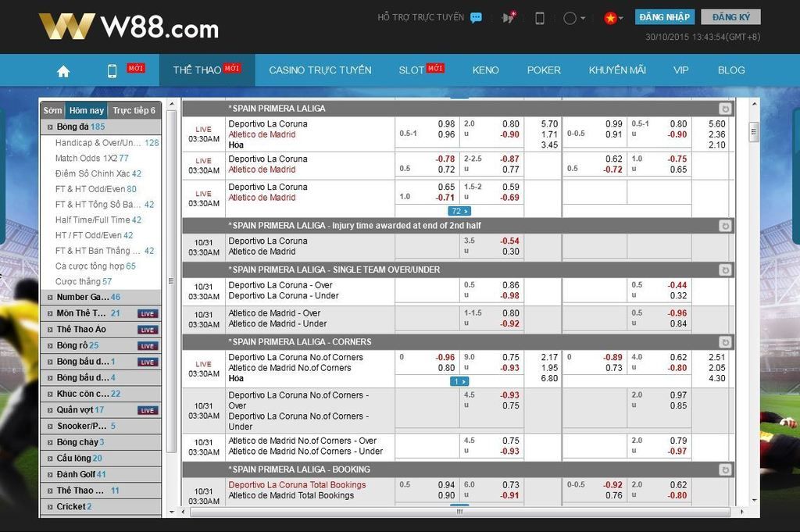Click the mobile device icon in top header

coord(539,18)
